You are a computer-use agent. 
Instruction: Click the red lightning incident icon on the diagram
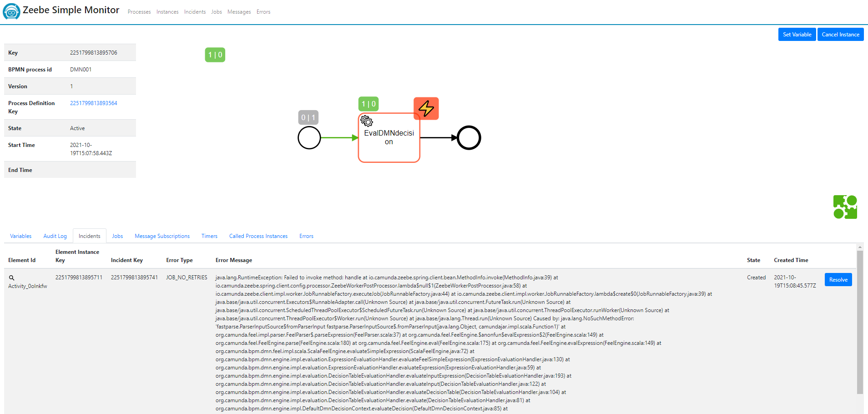point(426,108)
